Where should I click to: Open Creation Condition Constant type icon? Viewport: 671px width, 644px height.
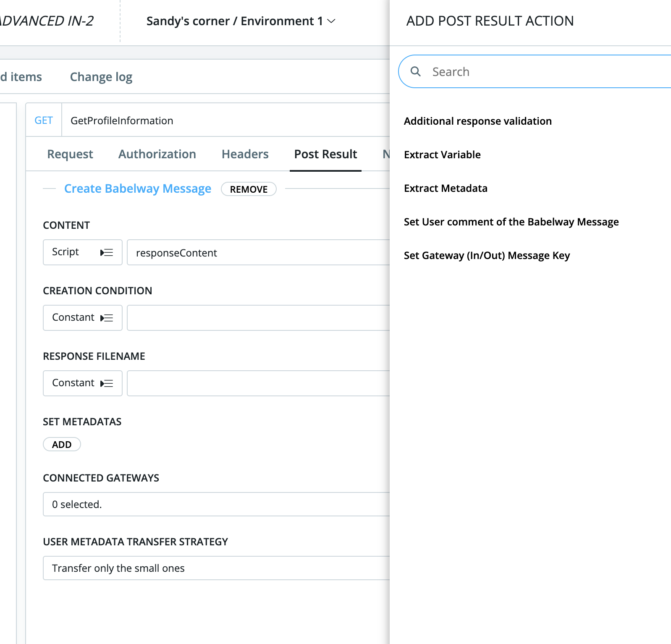[x=107, y=318]
